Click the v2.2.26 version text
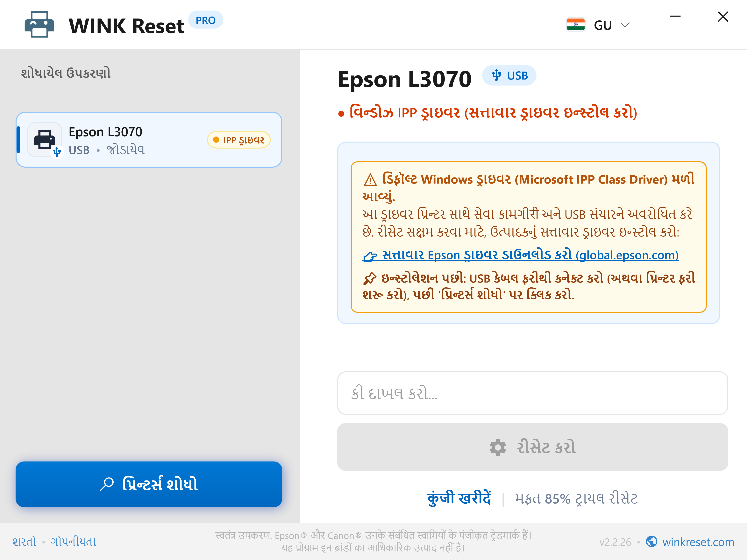Screen dimensions: 747x560 pyautogui.click(x=615, y=542)
